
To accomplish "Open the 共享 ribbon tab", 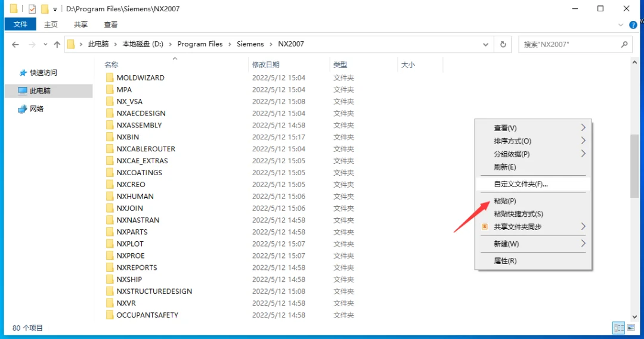I will tap(80, 24).
